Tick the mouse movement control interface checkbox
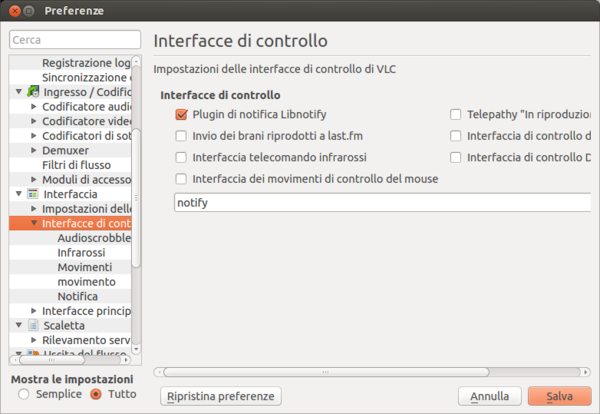600x414 pixels. [181, 179]
